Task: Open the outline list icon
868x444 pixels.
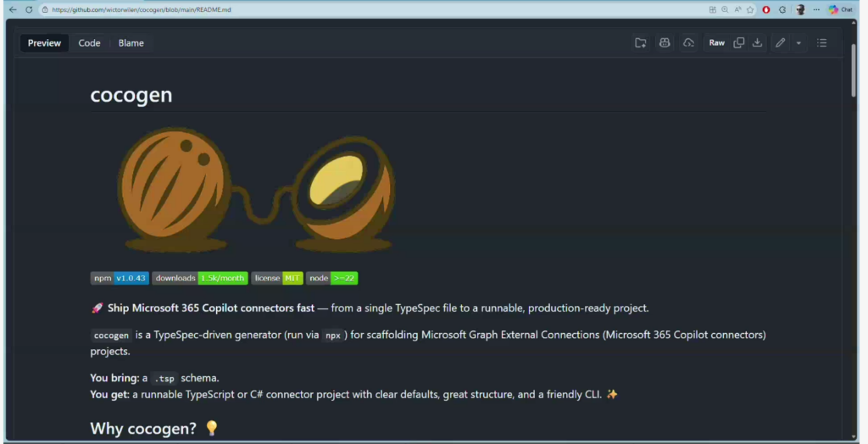Action: [x=821, y=43]
